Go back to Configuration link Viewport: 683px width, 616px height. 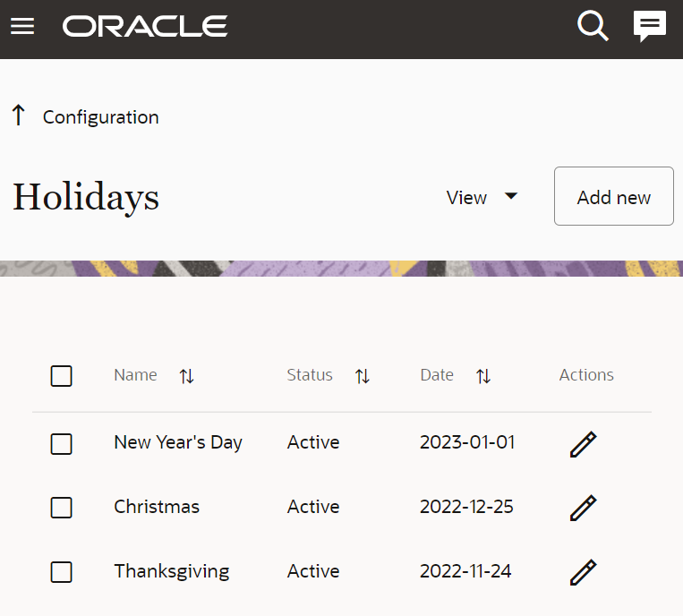[100, 117]
